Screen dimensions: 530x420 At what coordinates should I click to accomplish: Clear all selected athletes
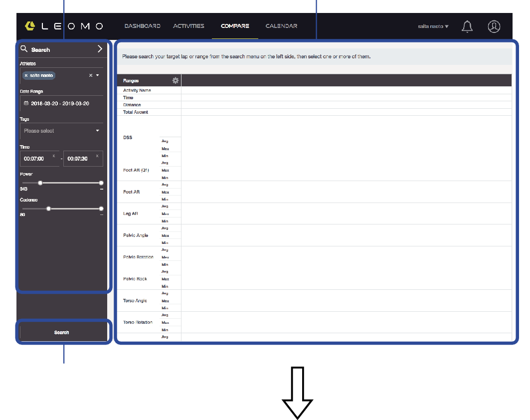click(90, 75)
